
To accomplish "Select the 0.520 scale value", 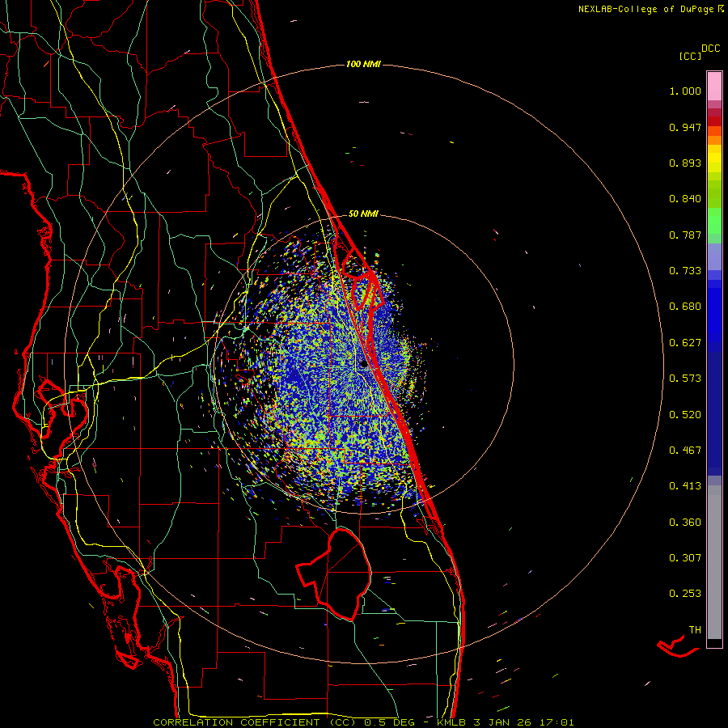I will pos(685,415).
